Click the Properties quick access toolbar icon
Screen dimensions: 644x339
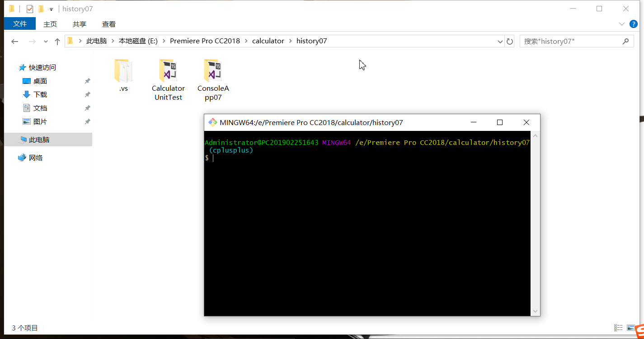tap(30, 9)
